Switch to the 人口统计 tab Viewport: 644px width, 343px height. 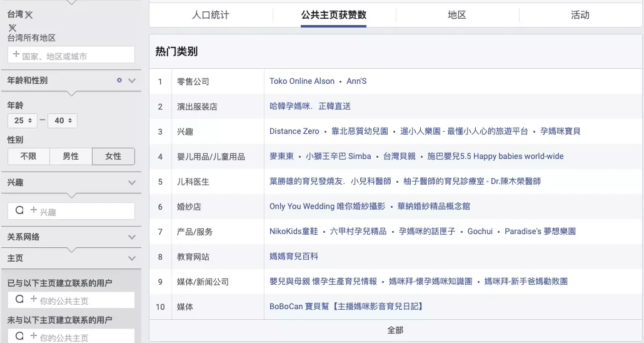[211, 15]
